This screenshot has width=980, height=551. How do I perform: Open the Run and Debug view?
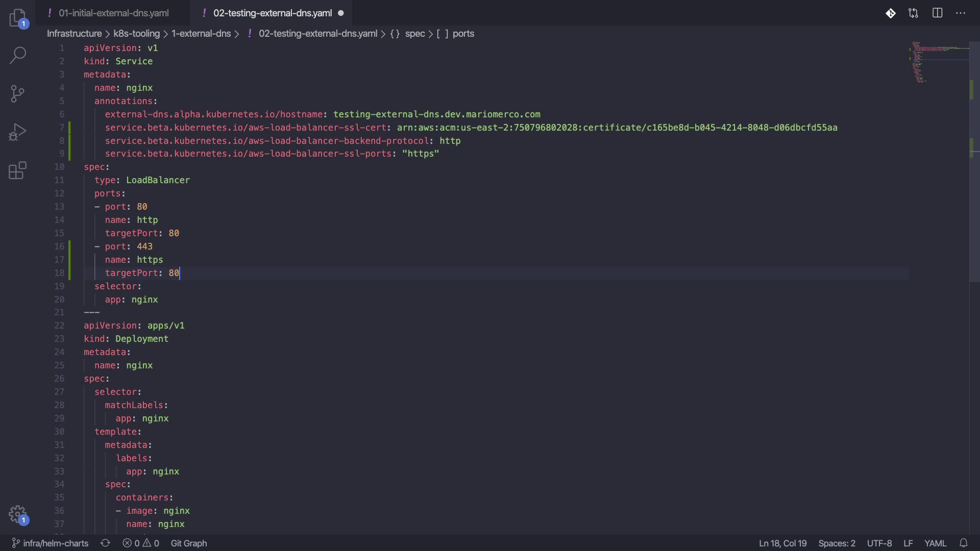pos(18,132)
